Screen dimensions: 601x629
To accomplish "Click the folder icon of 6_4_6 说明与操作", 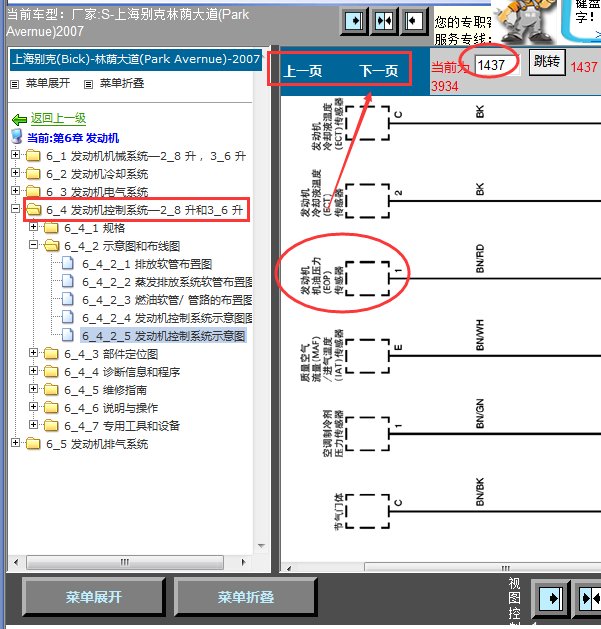I will click(51, 407).
